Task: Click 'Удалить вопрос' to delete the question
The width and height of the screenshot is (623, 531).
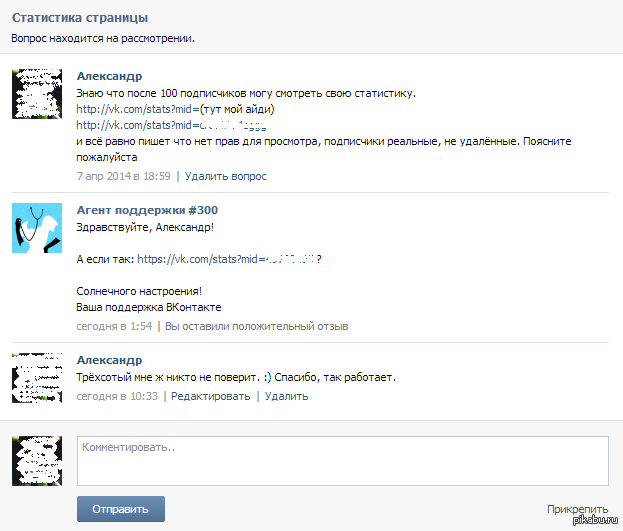Action: tap(226, 176)
